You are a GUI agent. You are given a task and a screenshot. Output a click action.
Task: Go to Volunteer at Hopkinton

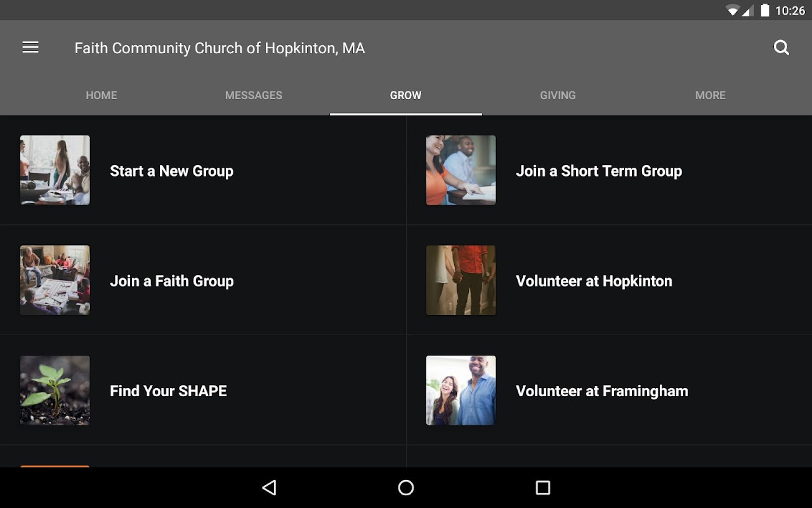(594, 281)
